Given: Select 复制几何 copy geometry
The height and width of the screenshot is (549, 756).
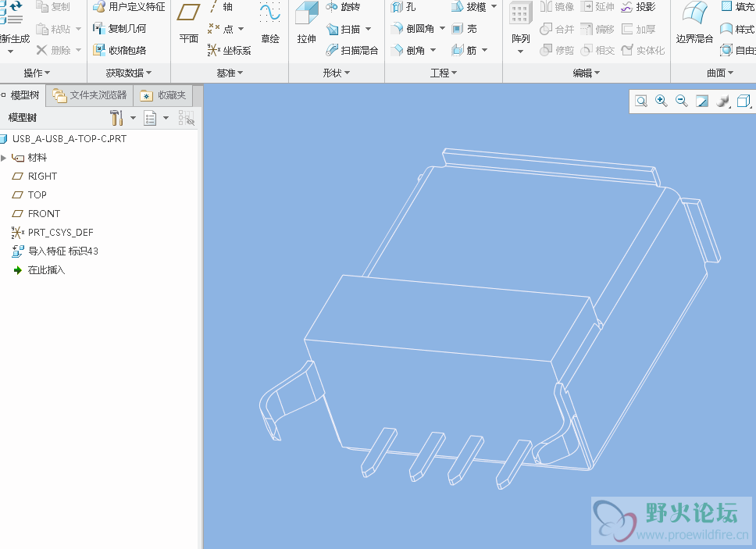Looking at the screenshot, I should 119,29.
